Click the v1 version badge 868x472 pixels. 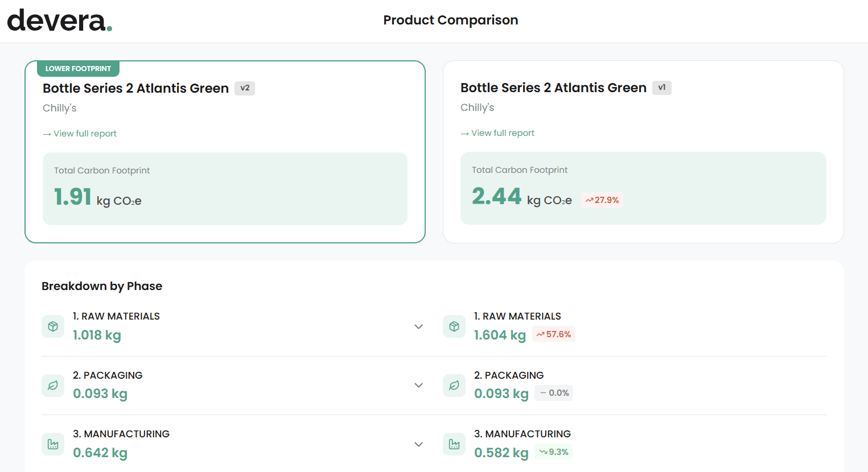(662, 88)
